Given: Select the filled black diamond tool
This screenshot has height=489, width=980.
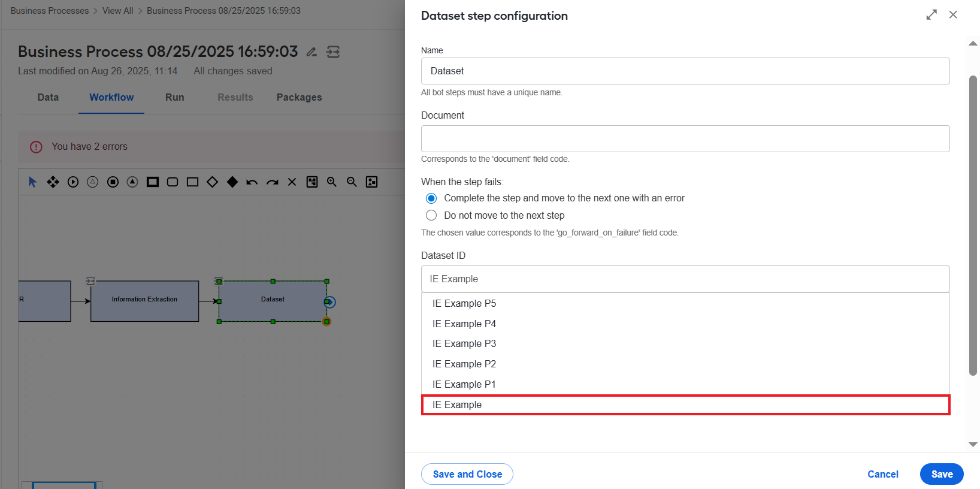Looking at the screenshot, I should [x=232, y=182].
